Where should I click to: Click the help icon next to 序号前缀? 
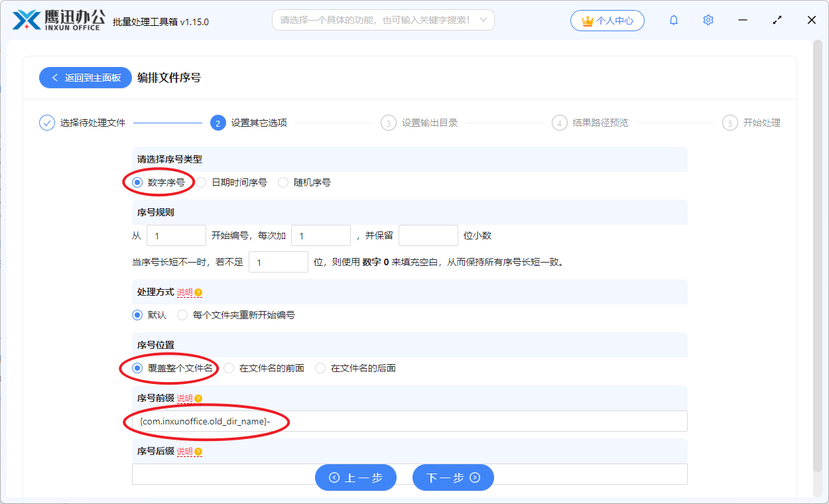pyautogui.click(x=197, y=399)
